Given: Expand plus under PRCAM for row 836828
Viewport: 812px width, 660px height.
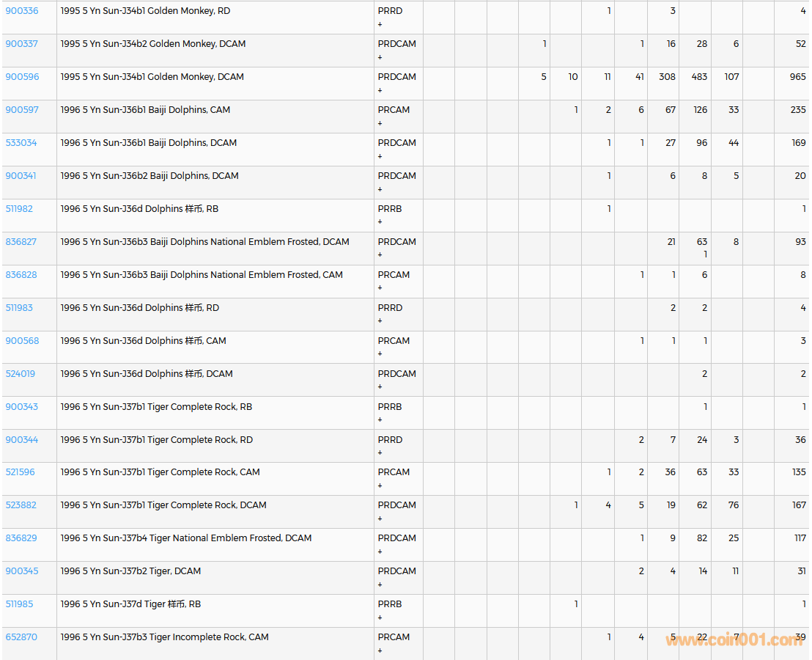Looking at the screenshot, I should click(380, 288).
